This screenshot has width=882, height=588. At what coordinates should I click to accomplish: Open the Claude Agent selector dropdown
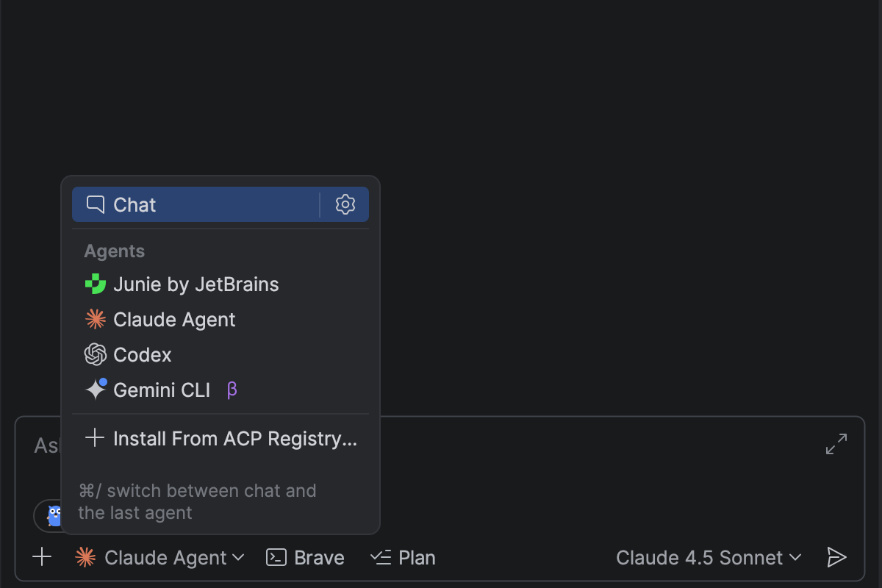[x=160, y=558]
